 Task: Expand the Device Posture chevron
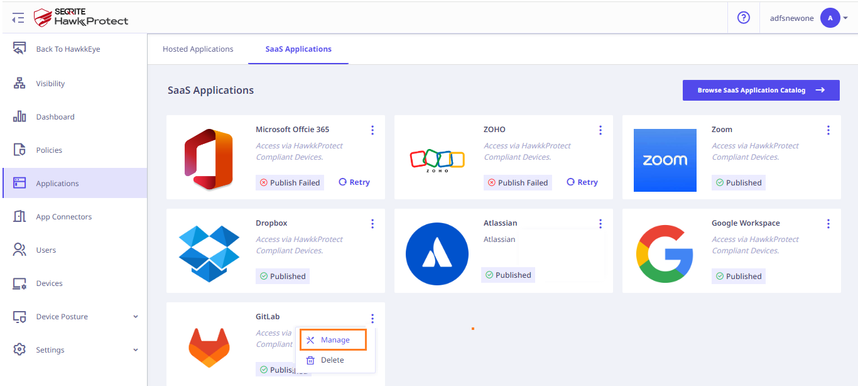click(136, 316)
